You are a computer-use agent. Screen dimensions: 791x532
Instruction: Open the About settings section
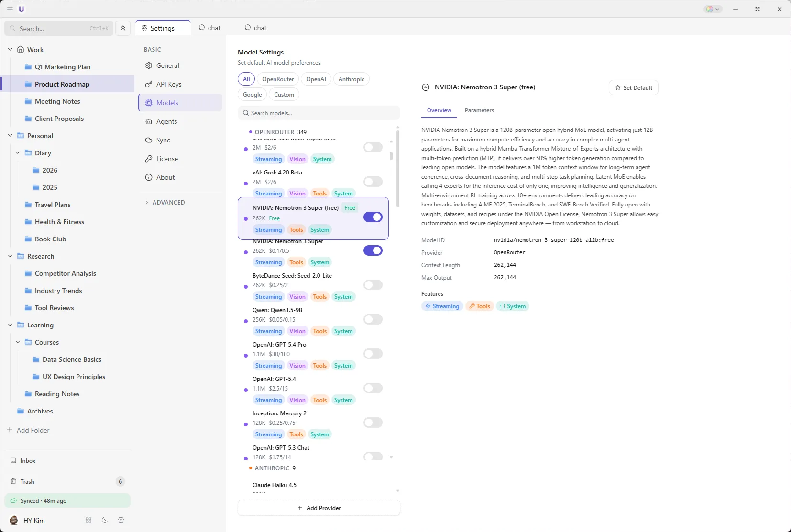tap(166, 177)
